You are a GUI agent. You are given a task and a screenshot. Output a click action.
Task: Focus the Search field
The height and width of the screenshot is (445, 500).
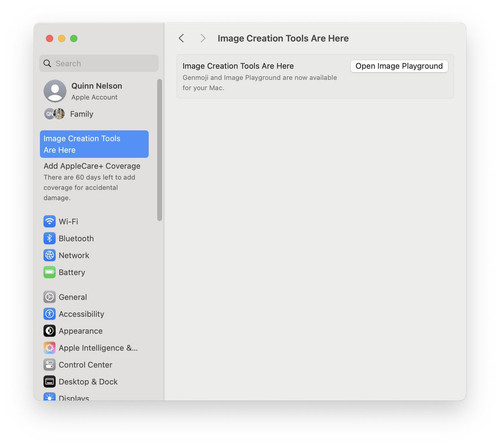[99, 63]
